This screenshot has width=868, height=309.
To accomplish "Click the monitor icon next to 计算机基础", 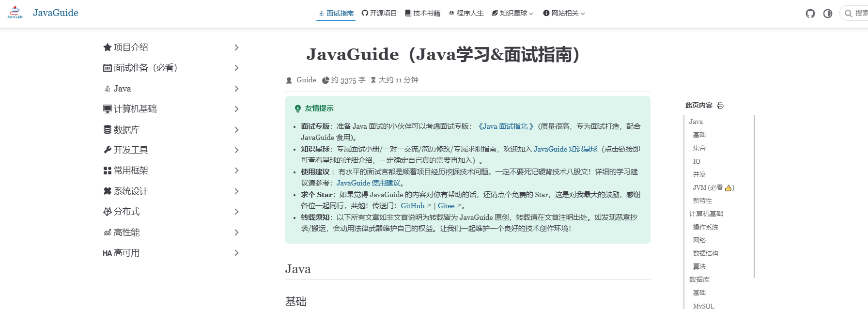I will tap(108, 109).
